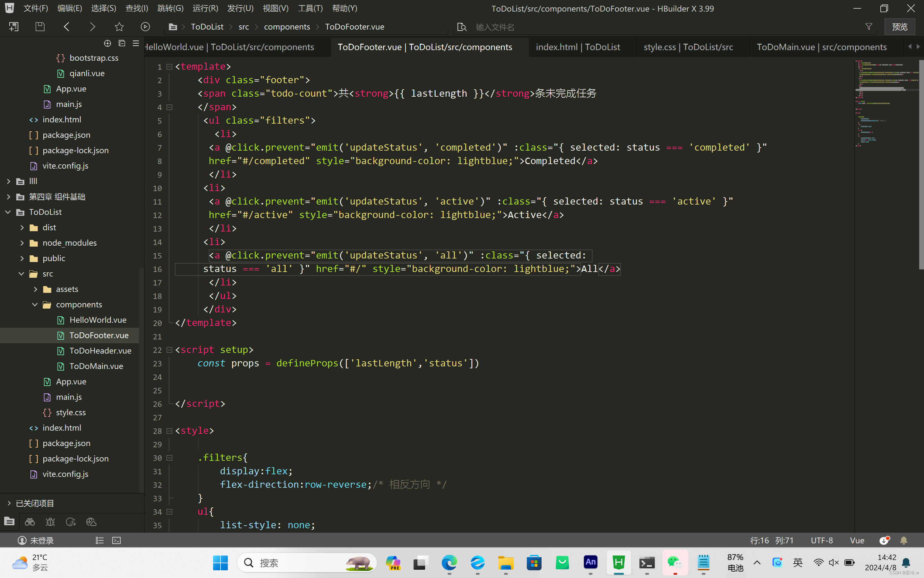Click the Windows taskbar search box

coord(307,563)
